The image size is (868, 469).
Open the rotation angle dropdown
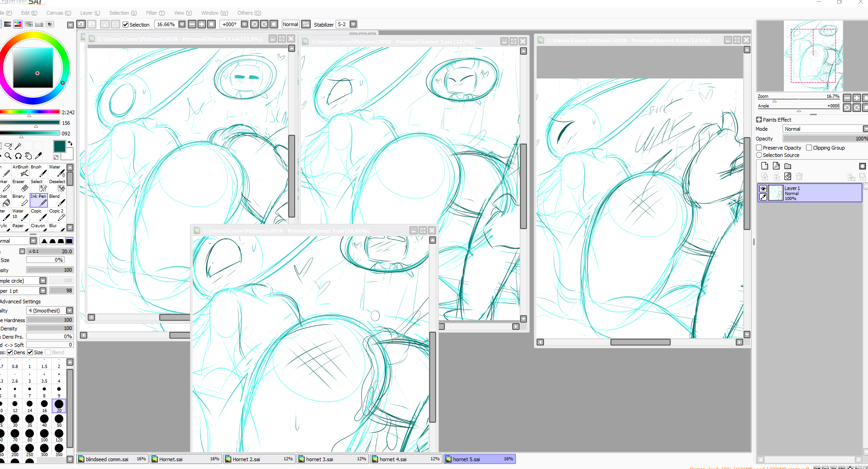tap(245, 24)
